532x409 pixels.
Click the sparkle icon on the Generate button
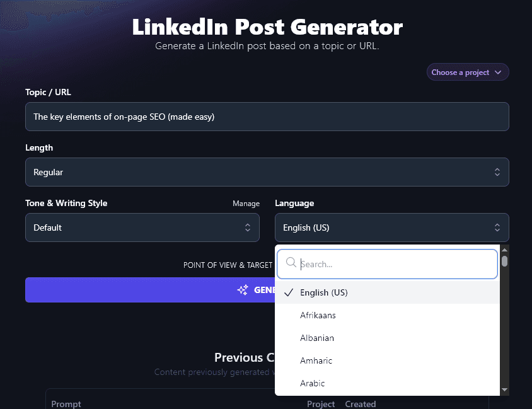pos(242,290)
